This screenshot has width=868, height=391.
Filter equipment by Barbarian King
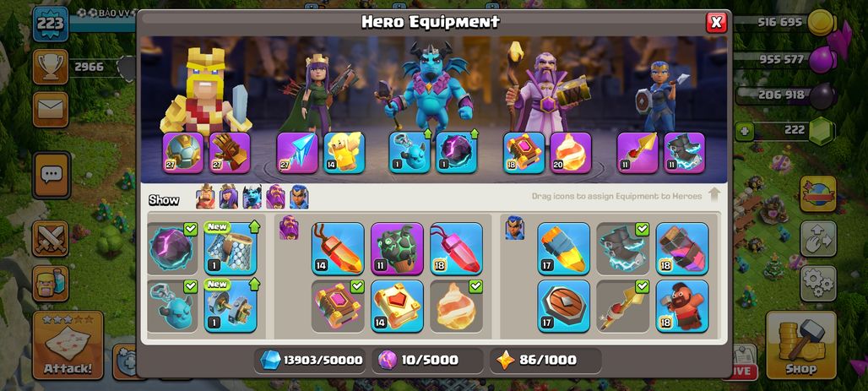[x=205, y=197]
